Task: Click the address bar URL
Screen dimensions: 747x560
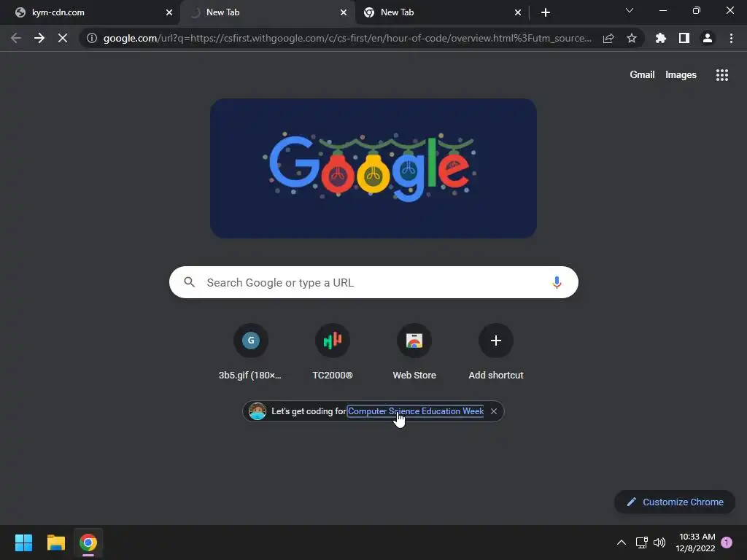Action: tap(347, 38)
